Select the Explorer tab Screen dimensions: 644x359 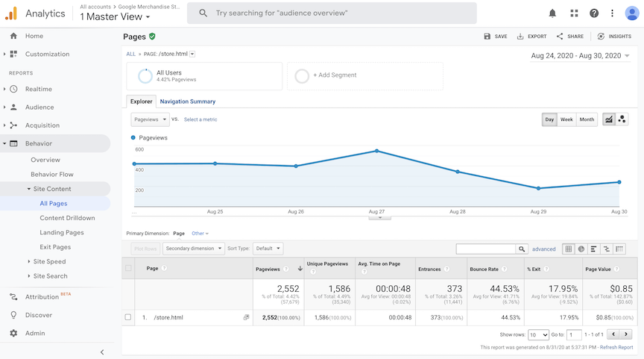click(142, 102)
